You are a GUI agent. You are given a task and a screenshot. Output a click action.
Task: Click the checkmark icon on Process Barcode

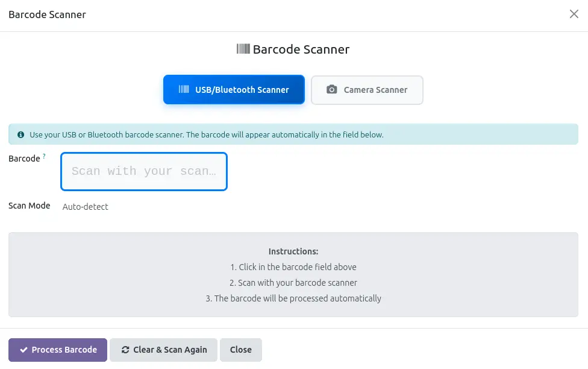23,350
